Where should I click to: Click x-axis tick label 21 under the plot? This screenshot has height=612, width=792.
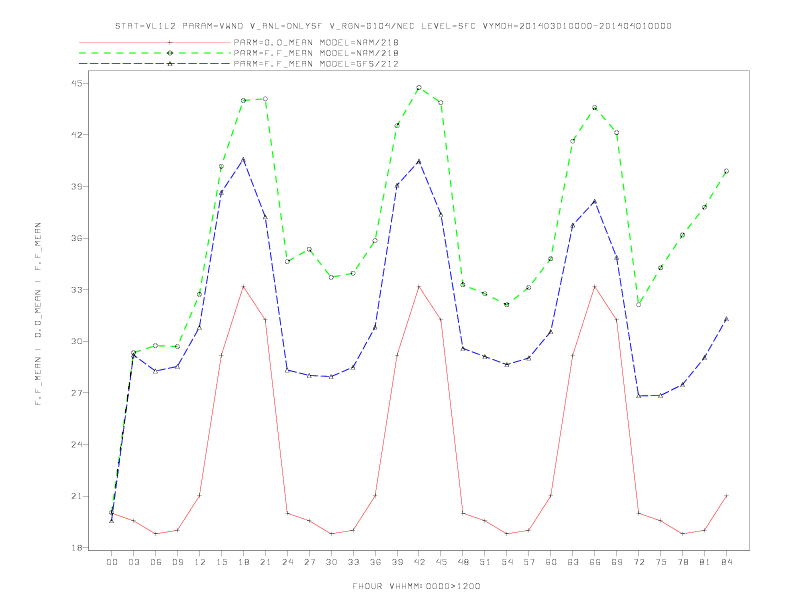[265, 562]
